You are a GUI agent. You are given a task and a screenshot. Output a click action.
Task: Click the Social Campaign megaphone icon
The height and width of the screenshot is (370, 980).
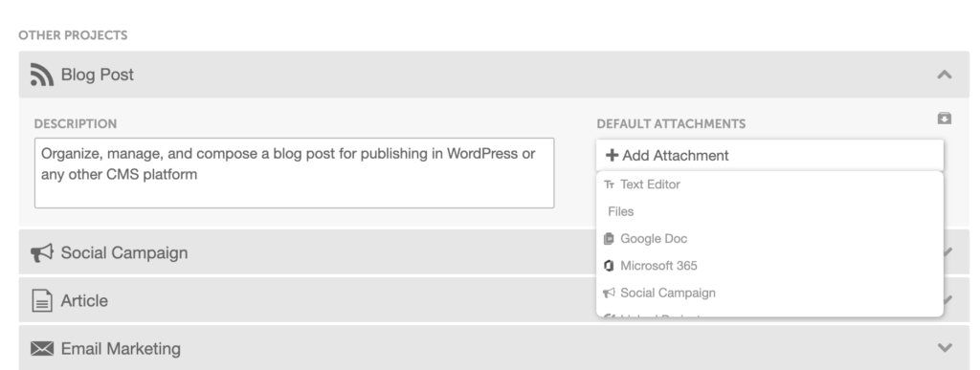42,252
